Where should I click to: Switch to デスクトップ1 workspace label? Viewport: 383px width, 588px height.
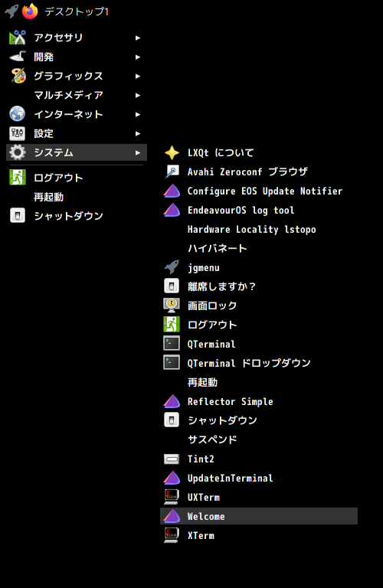77,11
